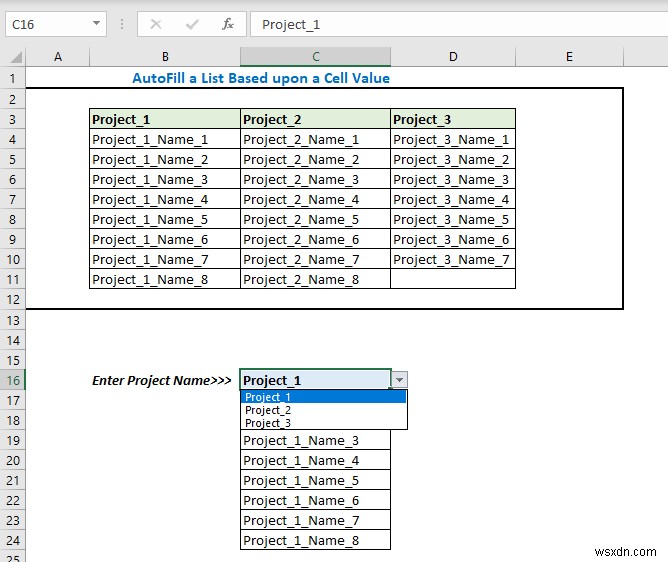Select empty table cell D11 below Project_3_Name_7
Screen dimensions: 668x562
click(x=453, y=279)
